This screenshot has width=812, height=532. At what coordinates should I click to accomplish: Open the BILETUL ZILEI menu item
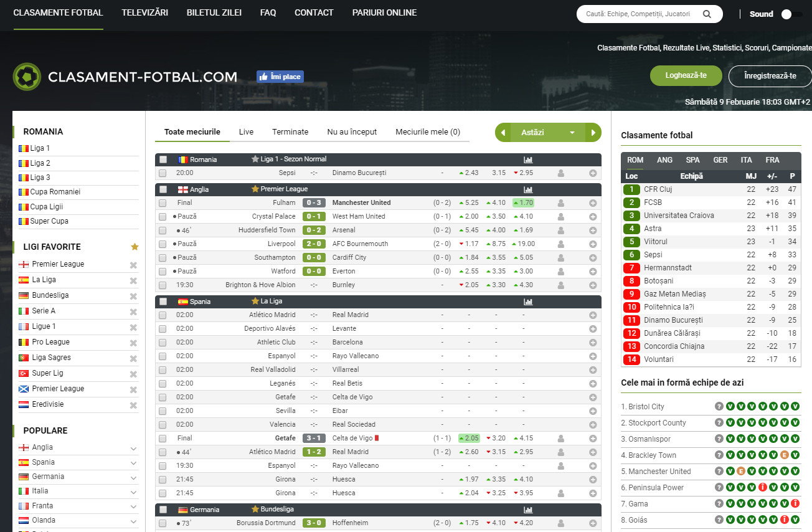point(214,12)
